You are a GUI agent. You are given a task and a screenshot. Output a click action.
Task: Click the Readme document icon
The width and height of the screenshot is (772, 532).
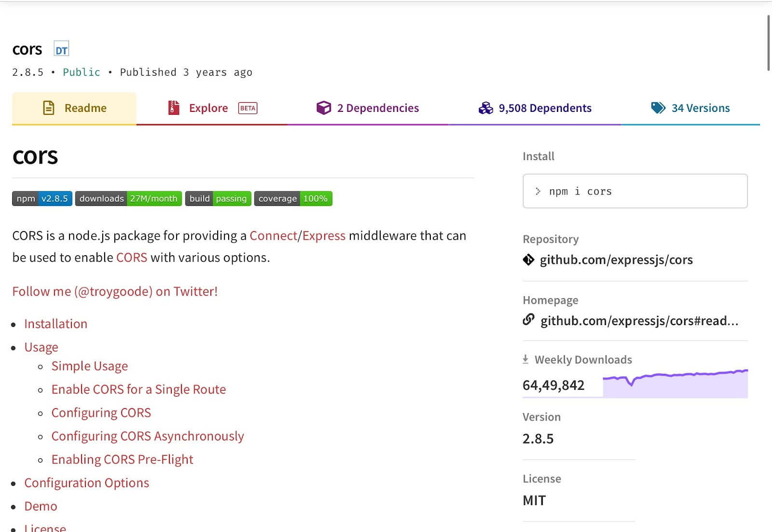[49, 108]
